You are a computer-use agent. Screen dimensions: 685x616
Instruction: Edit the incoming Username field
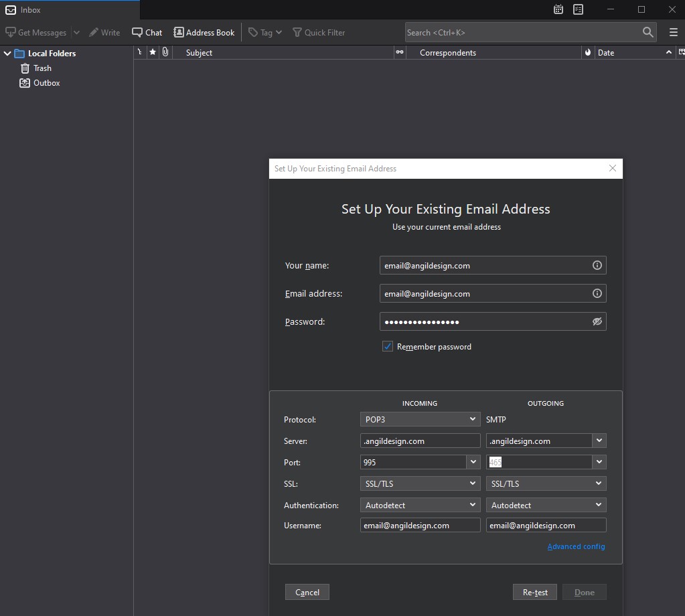[x=421, y=525]
